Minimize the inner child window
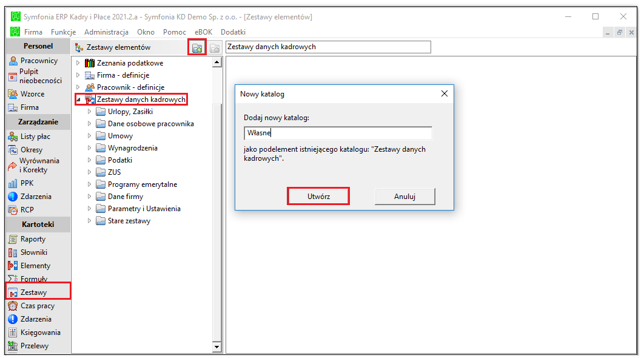This screenshot has width=644, height=358. pyautogui.click(x=608, y=33)
